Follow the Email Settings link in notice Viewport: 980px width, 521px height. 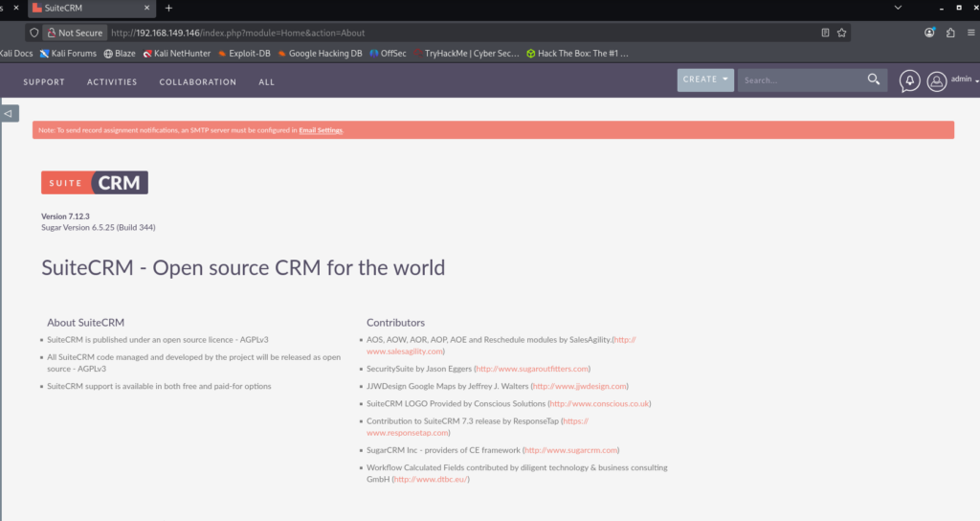[x=321, y=130]
